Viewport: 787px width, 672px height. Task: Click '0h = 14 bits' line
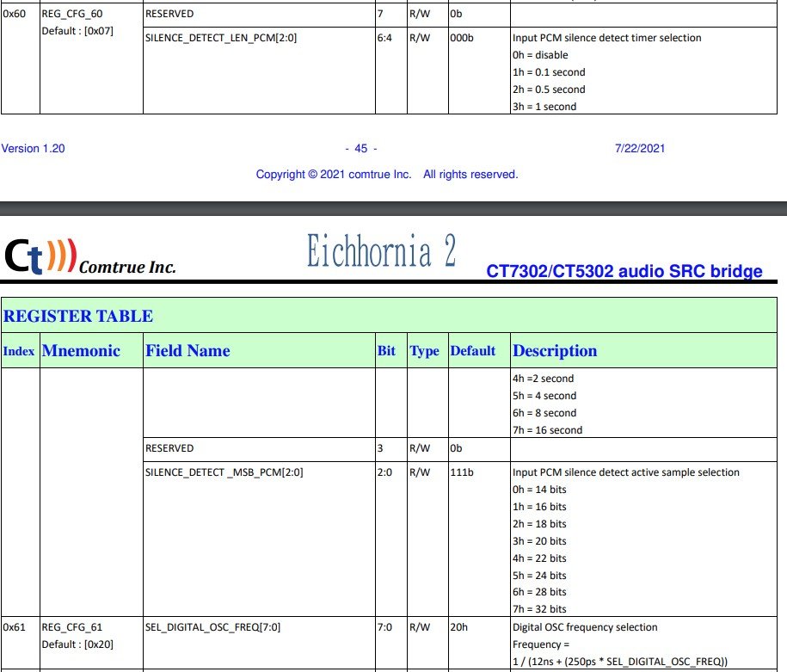click(539, 490)
